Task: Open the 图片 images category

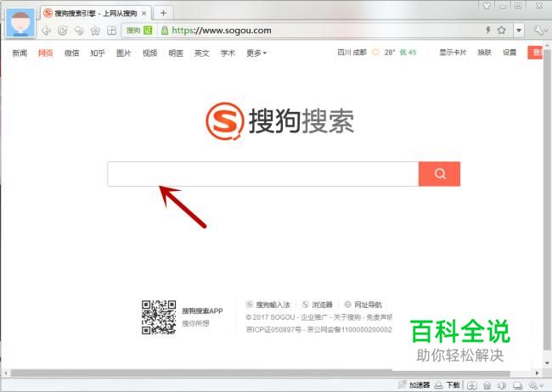Action: pyautogui.click(x=124, y=53)
